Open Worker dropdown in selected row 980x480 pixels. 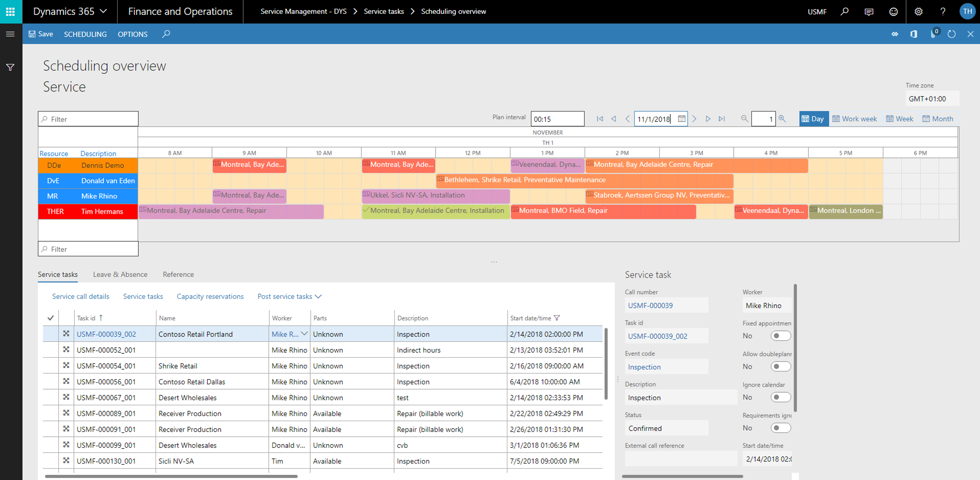coord(304,334)
